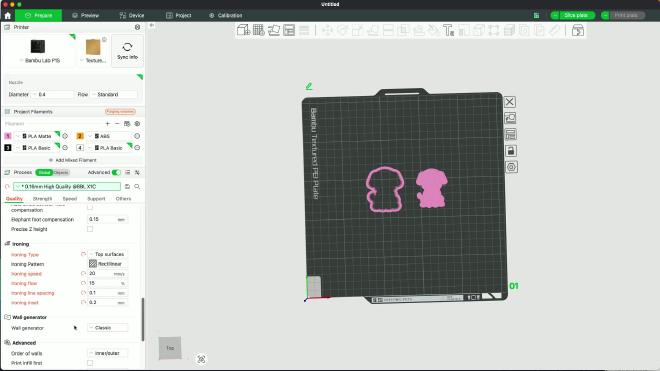Open nozzle Flow Standard dropdown
The width and height of the screenshot is (660, 371).
click(x=114, y=95)
